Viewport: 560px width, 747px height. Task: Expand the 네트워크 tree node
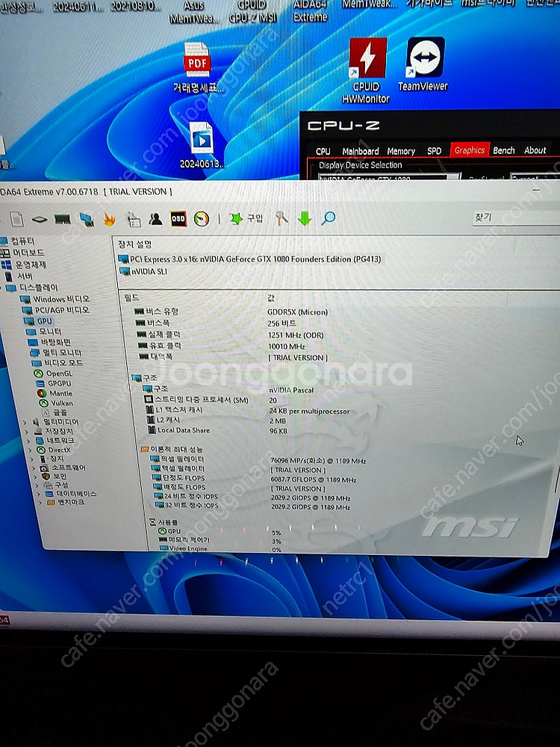point(29,441)
